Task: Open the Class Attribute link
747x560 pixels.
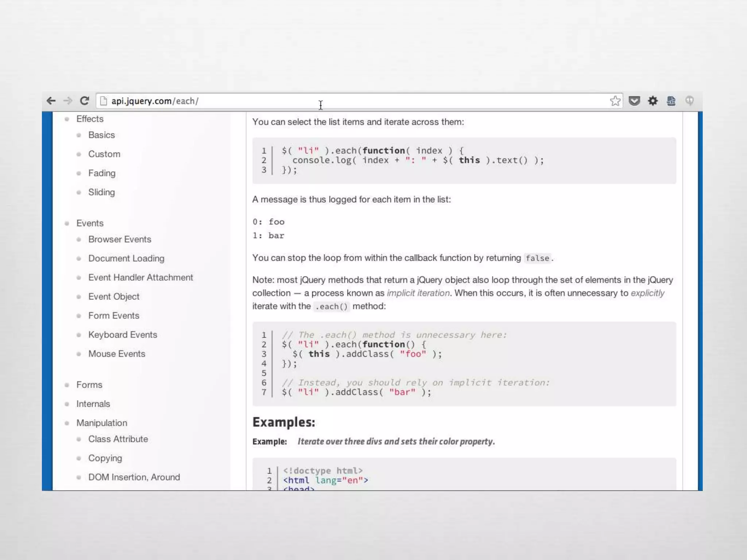Action: click(118, 439)
